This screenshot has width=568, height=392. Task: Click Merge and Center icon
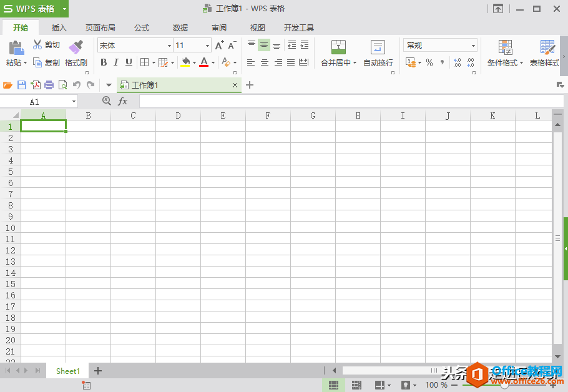point(339,47)
